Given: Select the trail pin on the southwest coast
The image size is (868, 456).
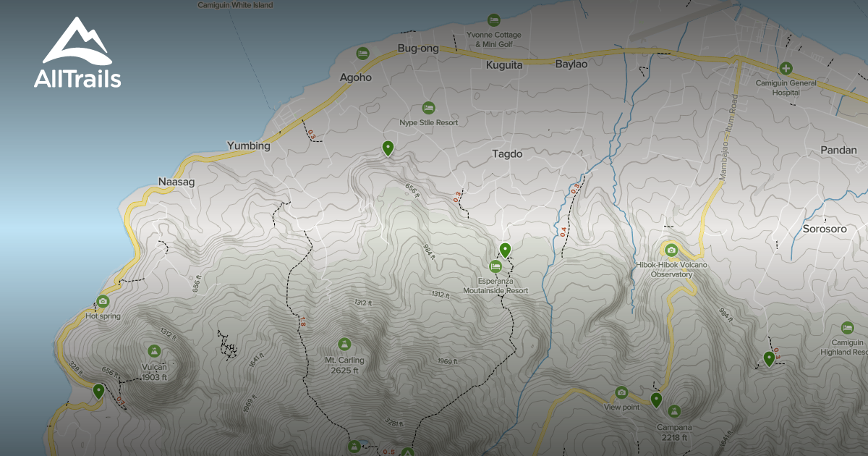Looking at the screenshot, I should 99,391.
